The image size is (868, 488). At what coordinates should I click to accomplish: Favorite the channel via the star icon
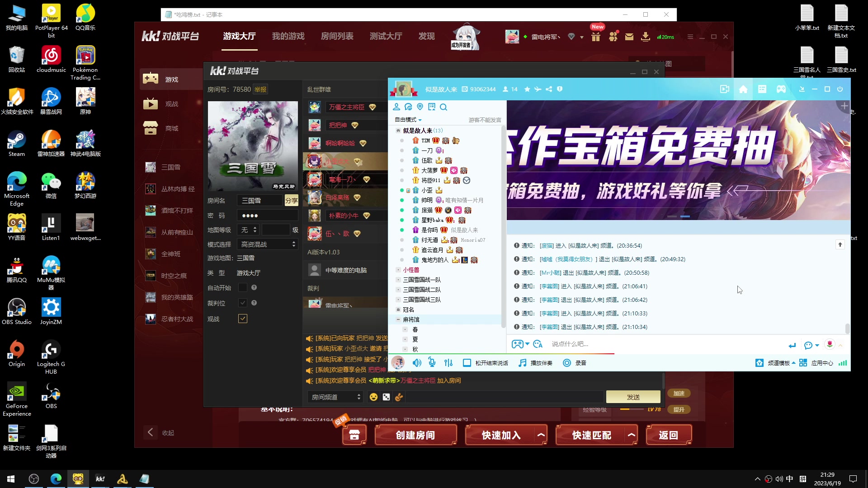[x=527, y=89]
